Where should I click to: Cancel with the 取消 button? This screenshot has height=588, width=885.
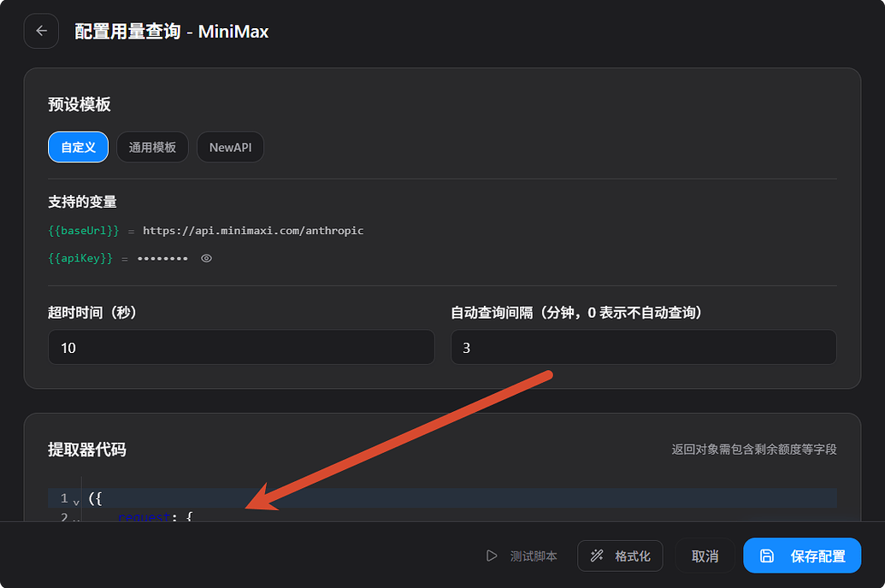tap(705, 556)
